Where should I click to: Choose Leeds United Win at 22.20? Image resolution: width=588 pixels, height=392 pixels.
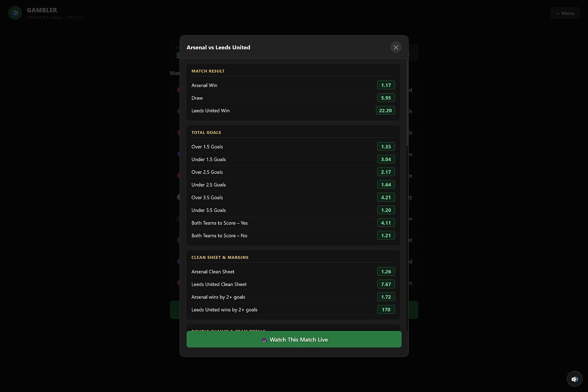[385, 111]
